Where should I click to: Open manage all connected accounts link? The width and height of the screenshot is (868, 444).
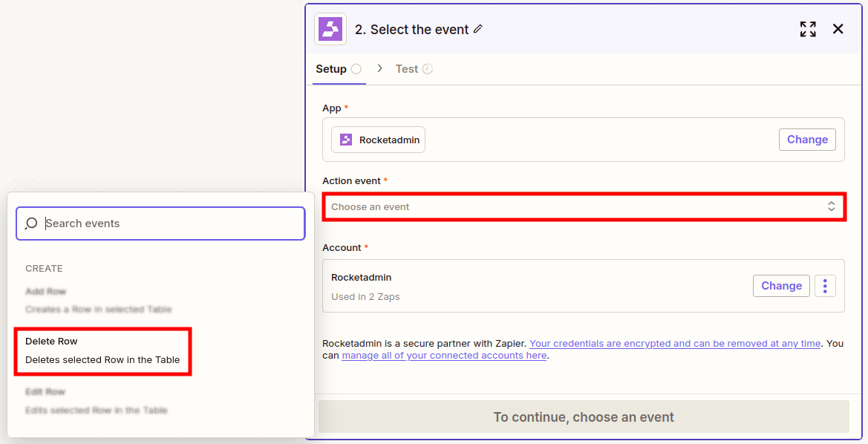click(444, 356)
